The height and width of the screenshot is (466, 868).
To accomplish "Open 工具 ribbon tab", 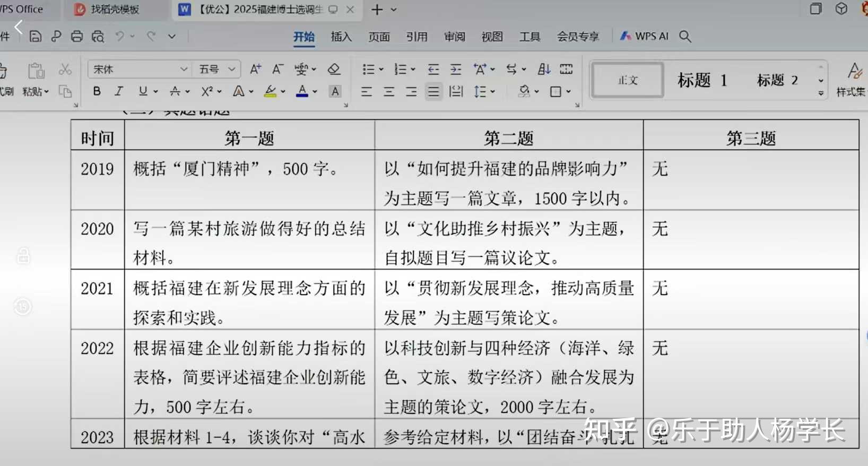I will point(530,36).
